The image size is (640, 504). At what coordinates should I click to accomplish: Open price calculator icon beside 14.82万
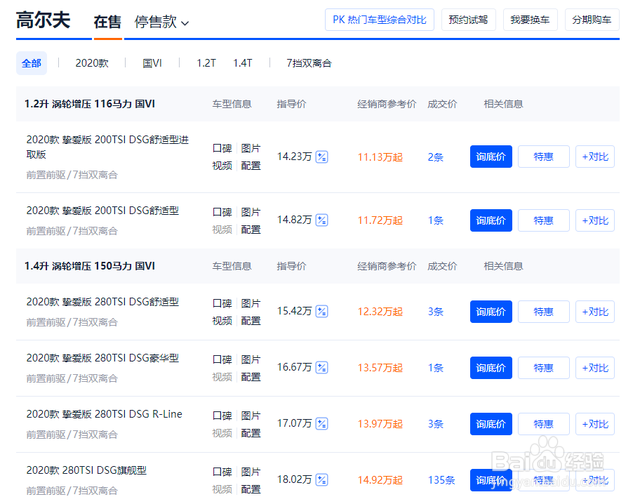pyautogui.click(x=322, y=220)
